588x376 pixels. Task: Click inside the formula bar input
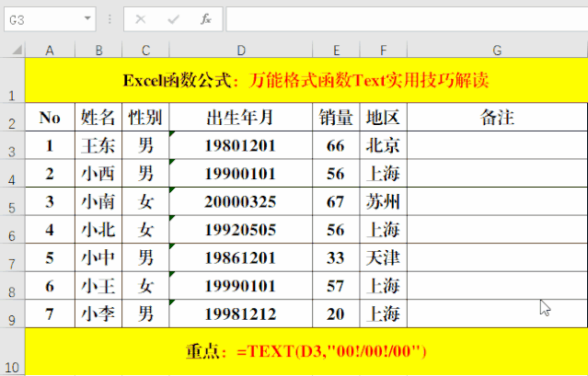point(405,18)
